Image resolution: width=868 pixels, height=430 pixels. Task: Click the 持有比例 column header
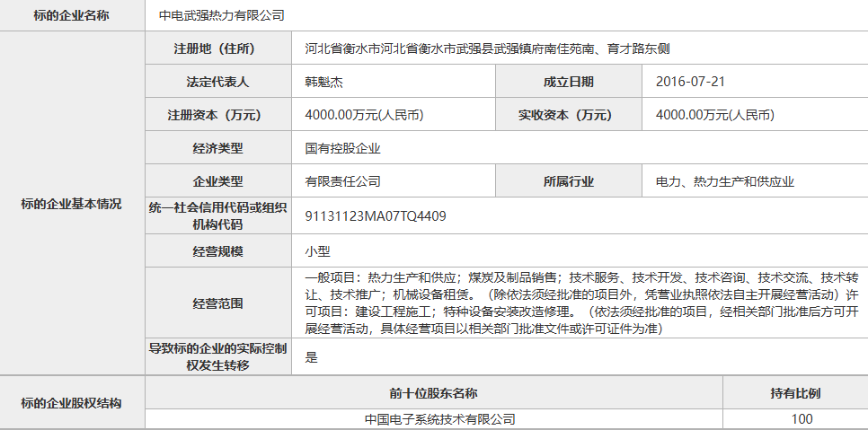tap(794, 393)
